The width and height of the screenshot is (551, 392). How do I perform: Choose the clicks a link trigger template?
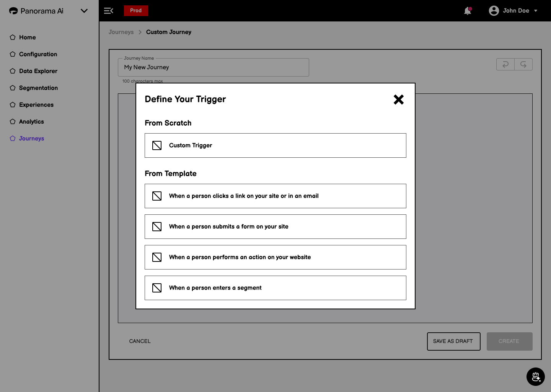(x=275, y=196)
